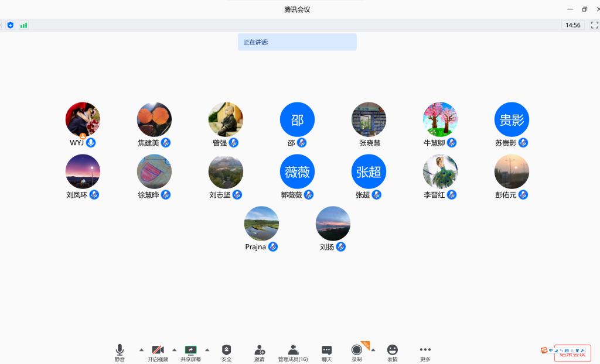This screenshot has height=364, width=600.
Task: Turn on camera via 开启视频
Action: [x=158, y=352]
